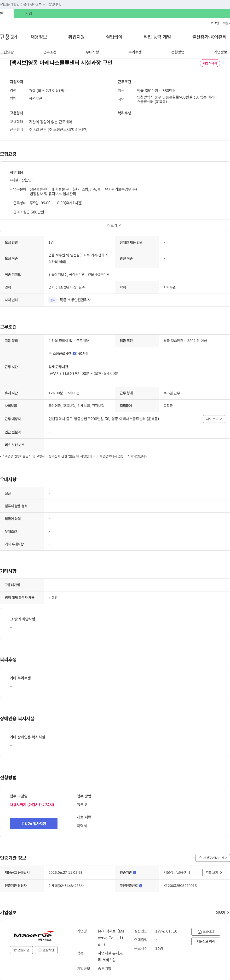This screenshot has height=980, width=230.
Task: Jump to the 기업정보 section tab
Action: pos(220,52)
